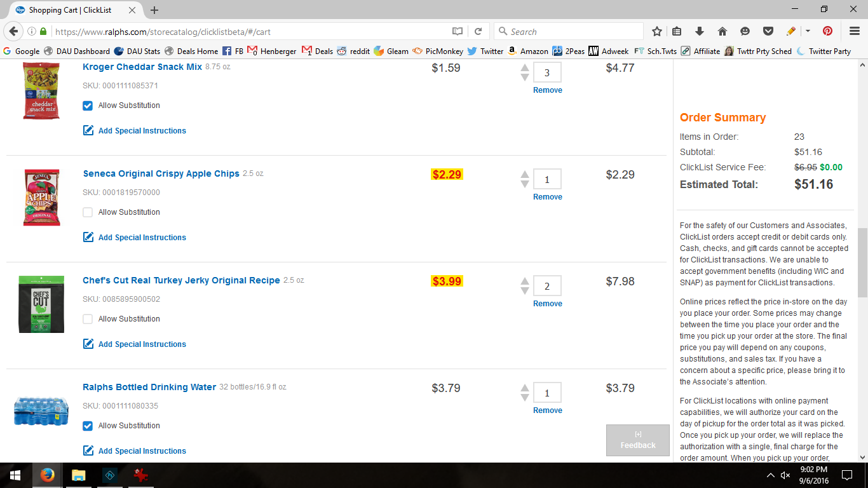Go to the Firefox home page icon

722,31
